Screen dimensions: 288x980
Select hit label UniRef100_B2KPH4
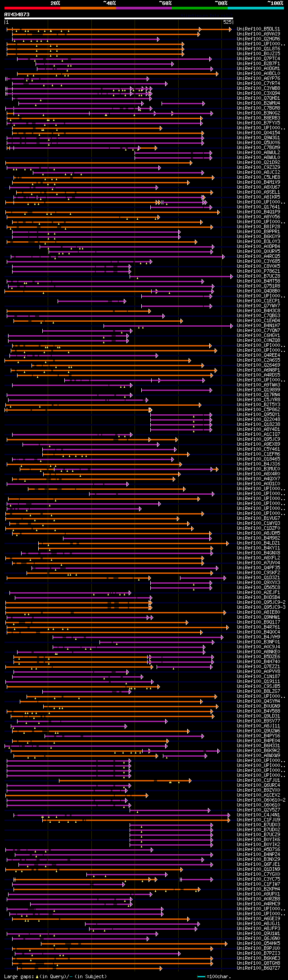coord(258,889)
